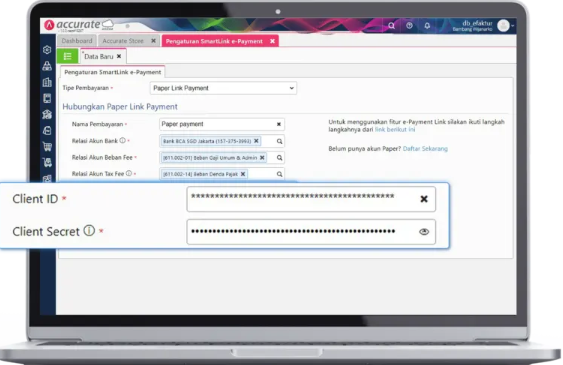Open user profile dropdown arrow db_efaktur
This screenshot has width=563, height=365.
point(512,26)
